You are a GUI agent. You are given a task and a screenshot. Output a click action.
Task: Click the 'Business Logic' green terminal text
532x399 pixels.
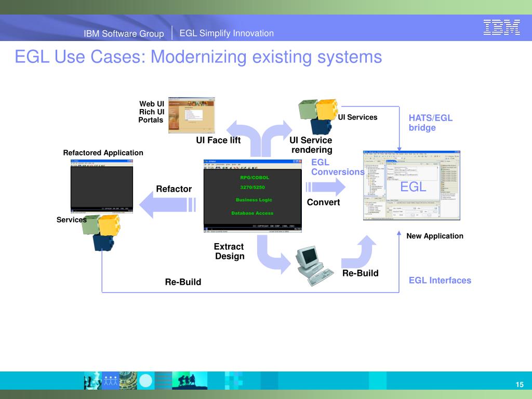254,200
